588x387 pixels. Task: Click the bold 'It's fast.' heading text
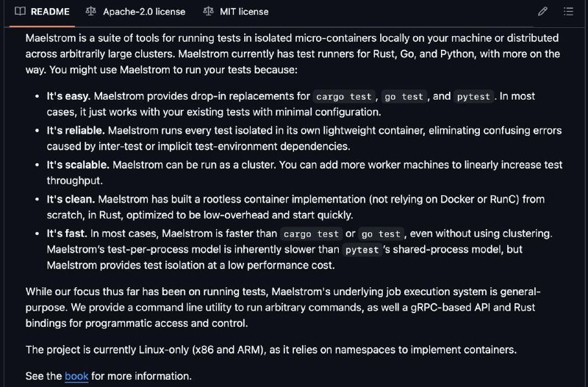click(67, 234)
